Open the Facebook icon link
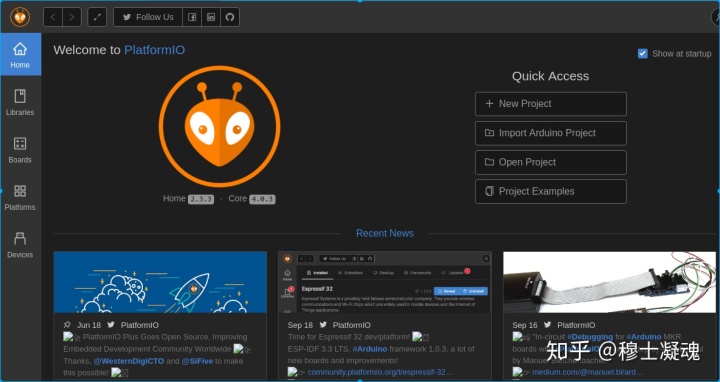 click(x=192, y=17)
